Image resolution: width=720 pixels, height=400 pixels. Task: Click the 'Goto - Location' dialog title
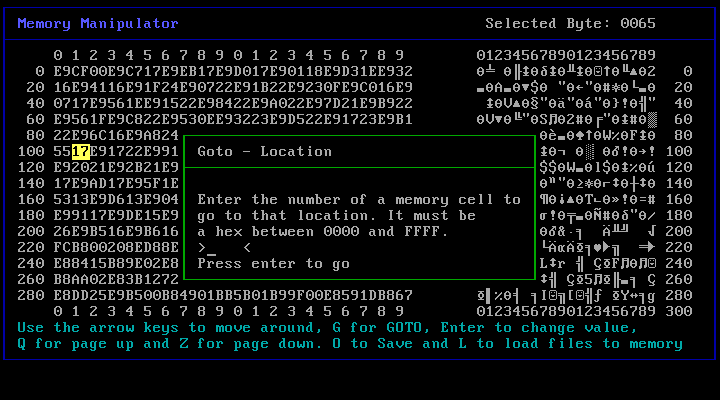tap(265, 151)
